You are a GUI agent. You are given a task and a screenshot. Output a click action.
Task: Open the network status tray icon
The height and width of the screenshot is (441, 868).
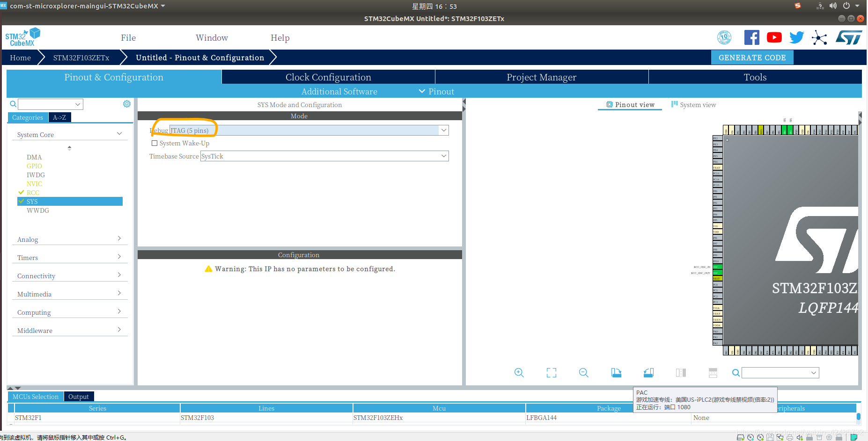820,6
